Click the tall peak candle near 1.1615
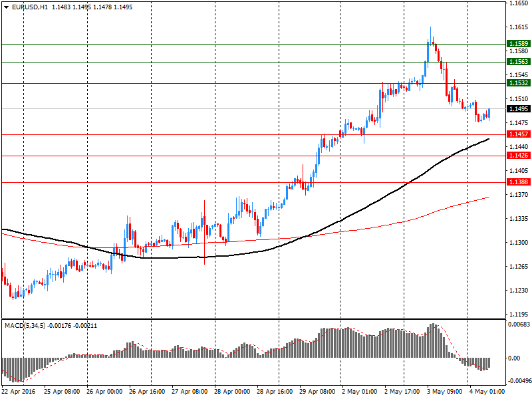Screen dimensions: 532x399 [430, 35]
